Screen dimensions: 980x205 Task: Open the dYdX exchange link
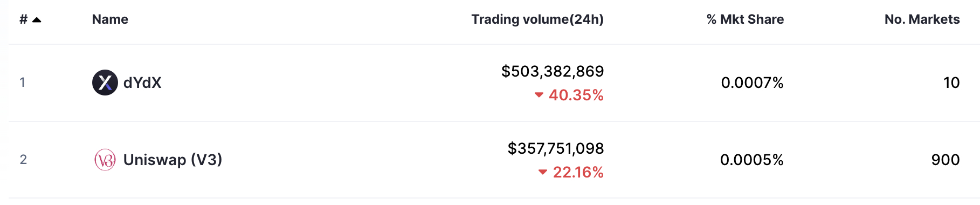[x=142, y=83]
